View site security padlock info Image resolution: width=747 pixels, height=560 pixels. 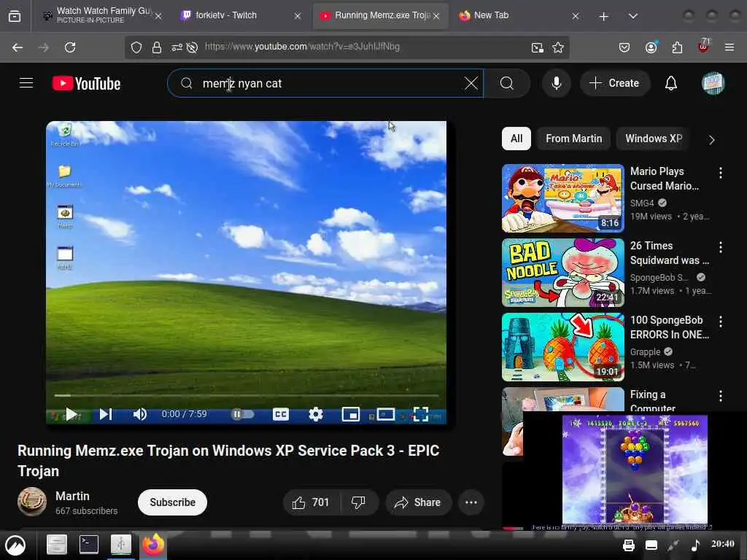[156, 47]
